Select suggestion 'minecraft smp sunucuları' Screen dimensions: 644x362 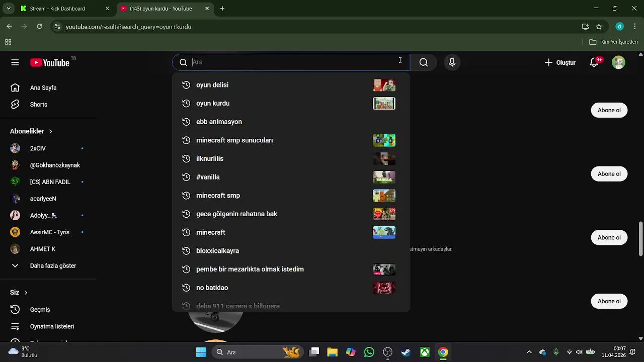(x=291, y=140)
